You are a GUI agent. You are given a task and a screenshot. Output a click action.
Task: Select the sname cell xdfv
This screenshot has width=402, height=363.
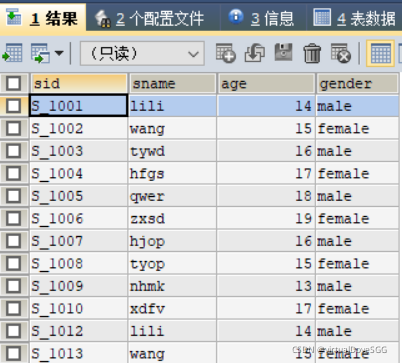tap(172, 308)
